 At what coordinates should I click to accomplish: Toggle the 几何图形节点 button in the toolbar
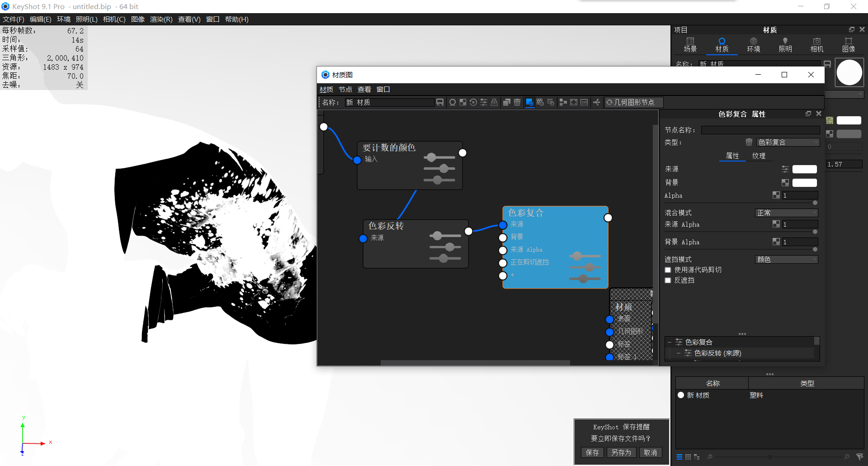click(x=633, y=102)
